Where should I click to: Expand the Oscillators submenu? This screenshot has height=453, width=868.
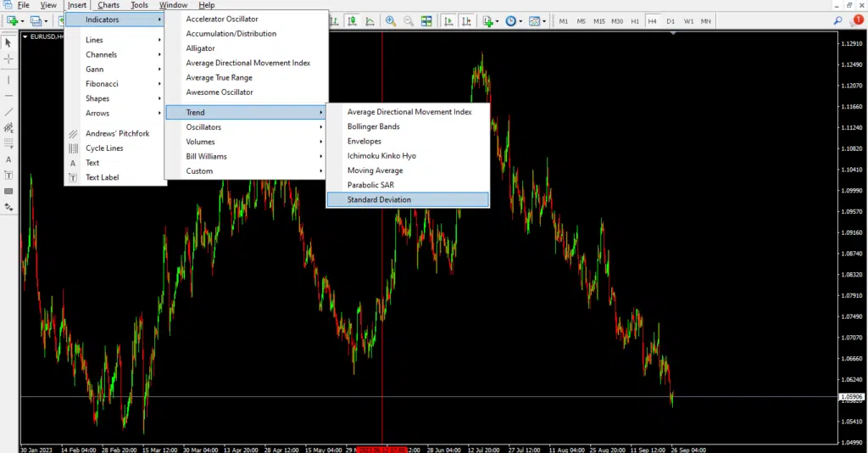(246, 126)
